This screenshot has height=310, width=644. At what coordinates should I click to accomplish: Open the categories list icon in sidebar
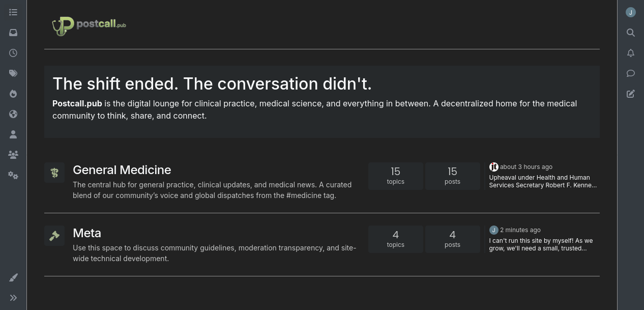(13, 12)
